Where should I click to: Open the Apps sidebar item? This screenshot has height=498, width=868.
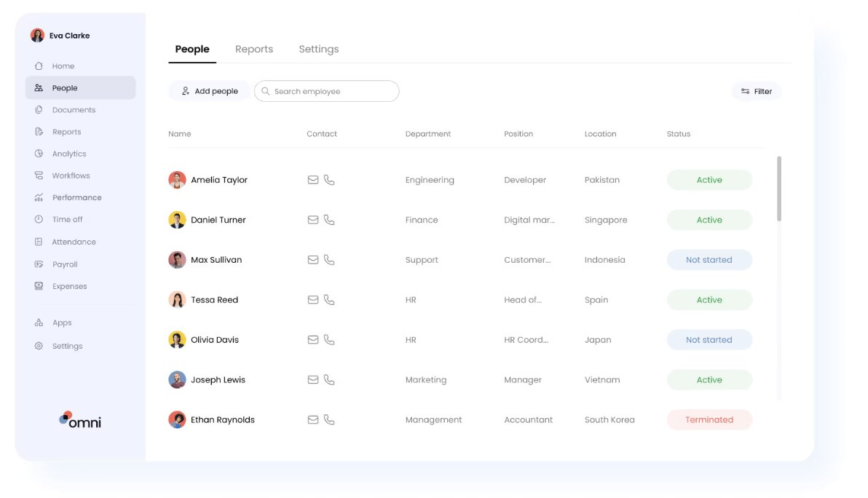pos(61,323)
